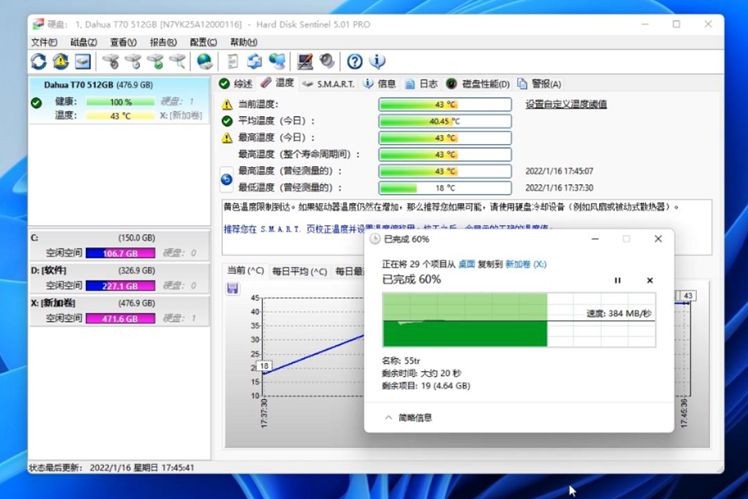This screenshot has height=499, width=748.
Task: Click the refresh disk information toolbar icon
Action: [x=39, y=62]
